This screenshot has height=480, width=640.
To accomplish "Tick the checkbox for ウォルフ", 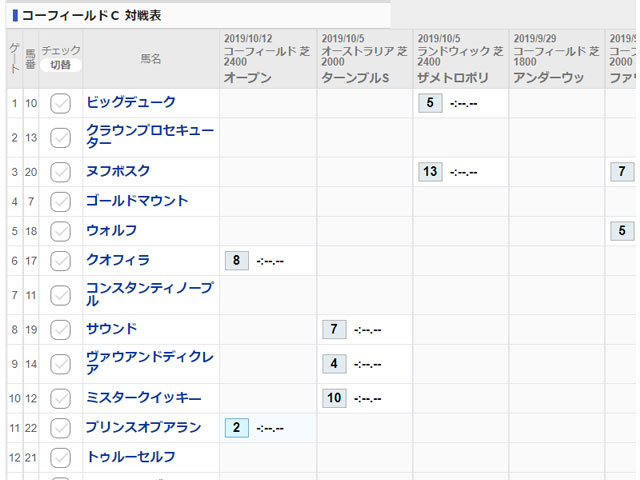I will [x=60, y=231].
